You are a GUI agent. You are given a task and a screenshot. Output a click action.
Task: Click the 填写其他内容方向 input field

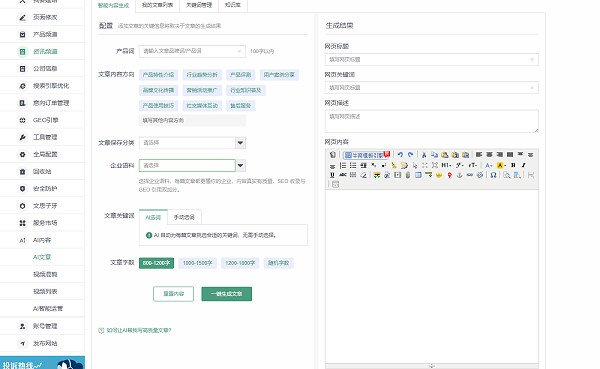point(192,120)
